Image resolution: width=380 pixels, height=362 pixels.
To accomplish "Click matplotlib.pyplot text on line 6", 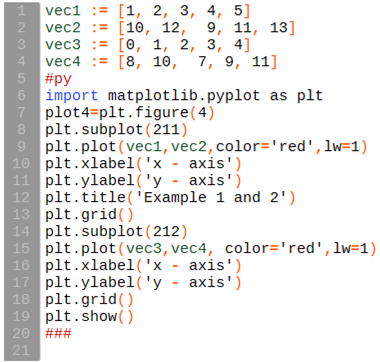I will click(x=184, y=96).
